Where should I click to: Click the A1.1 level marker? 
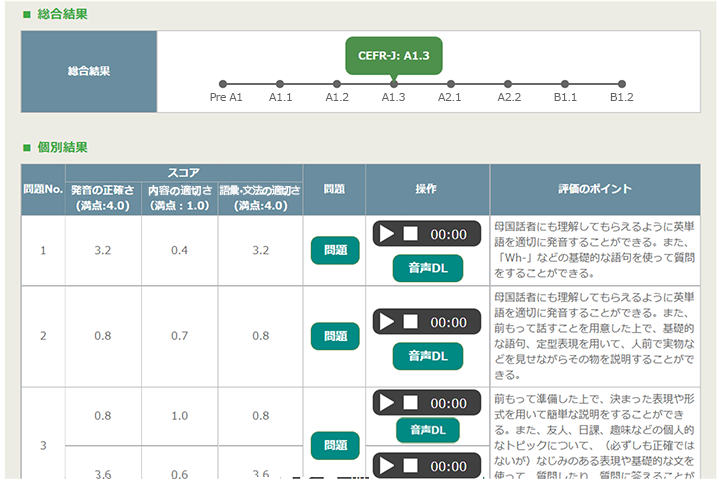(280, 84)
